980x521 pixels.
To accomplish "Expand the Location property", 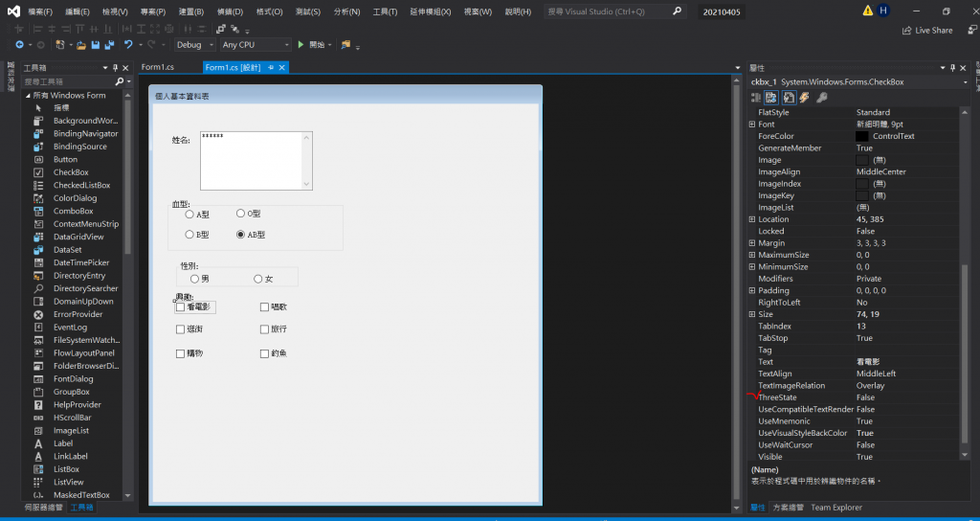I will click(x=752, y=219).
